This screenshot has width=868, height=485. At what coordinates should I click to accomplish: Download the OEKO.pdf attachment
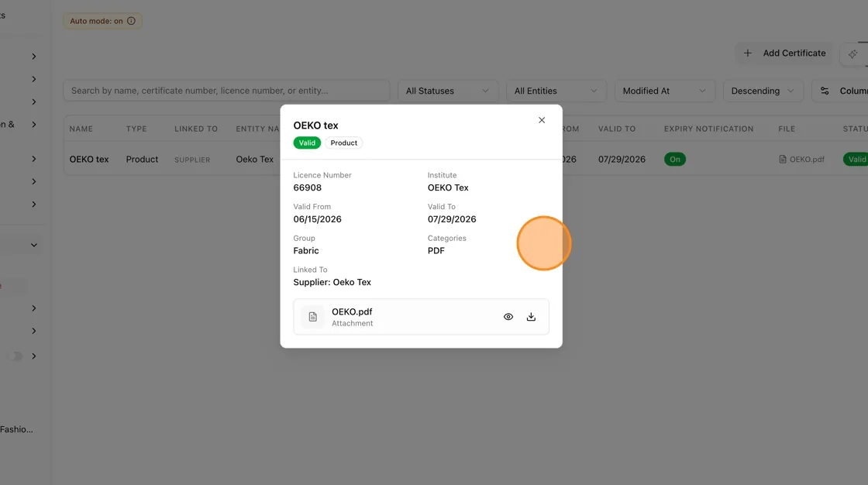click(531, 317)
